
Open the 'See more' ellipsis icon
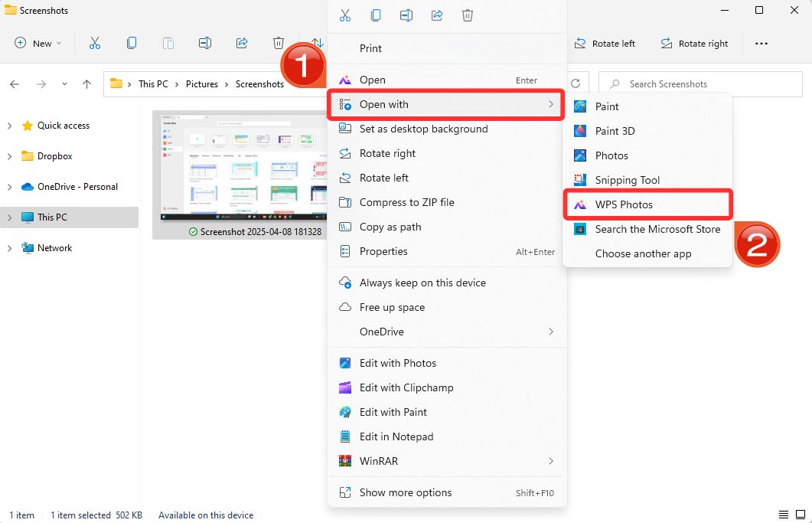click(761, 44)
